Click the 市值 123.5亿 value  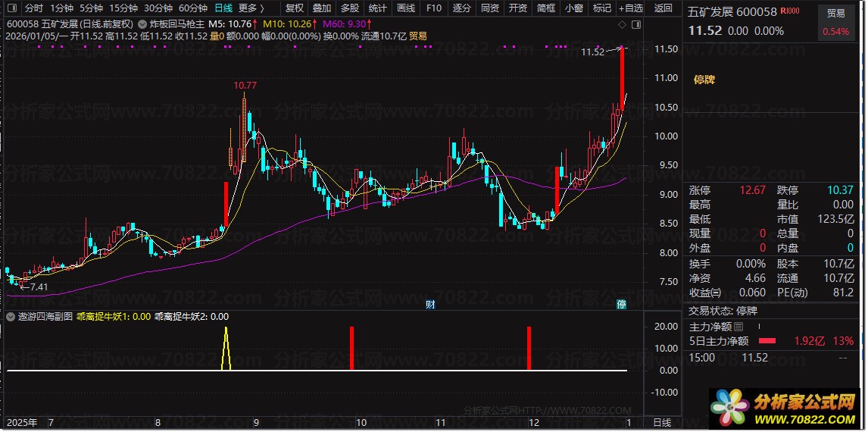(x=836, y=219)
